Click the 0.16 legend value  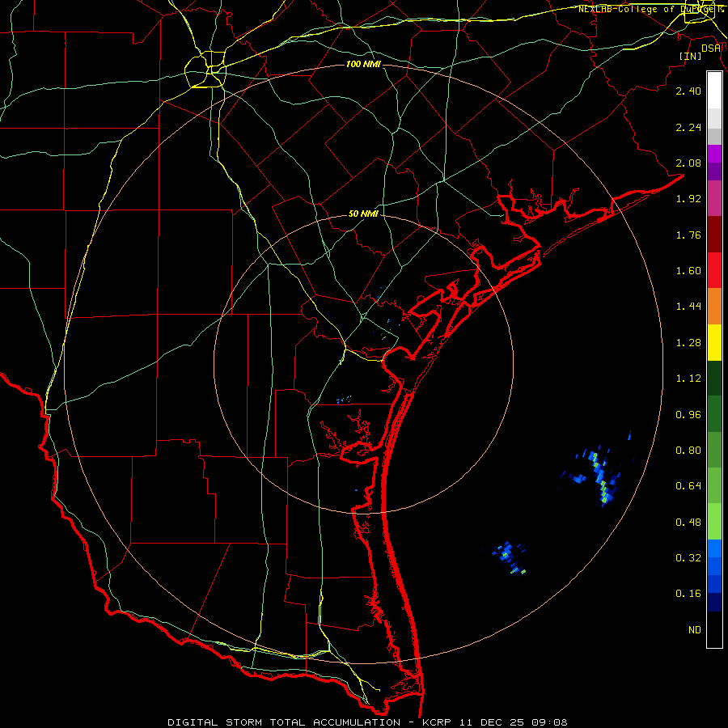(x=688, y=594)
